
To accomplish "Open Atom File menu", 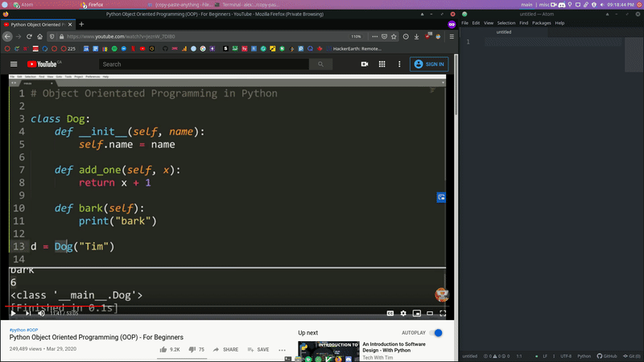I will click(x=464, y=23).
